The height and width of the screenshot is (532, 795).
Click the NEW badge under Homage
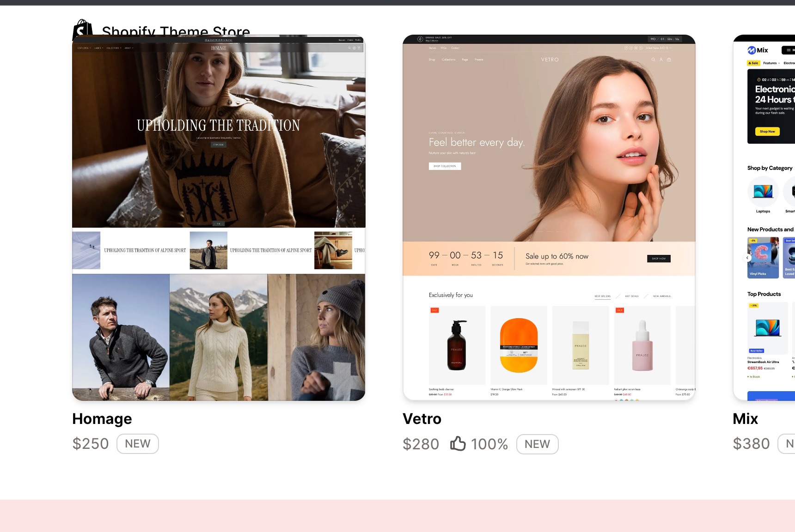point(138,444)
